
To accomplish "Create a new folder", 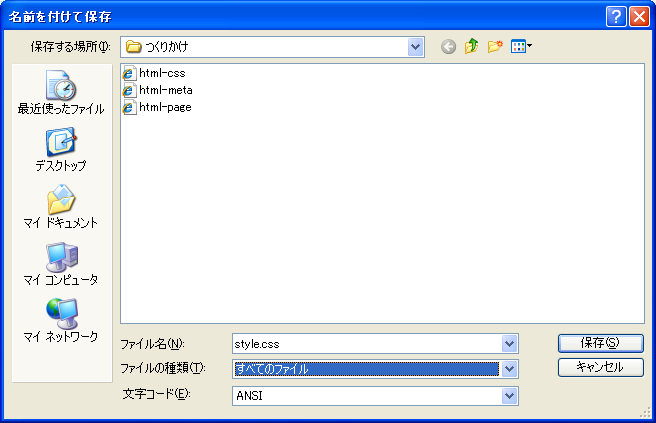I will [495, 46].
